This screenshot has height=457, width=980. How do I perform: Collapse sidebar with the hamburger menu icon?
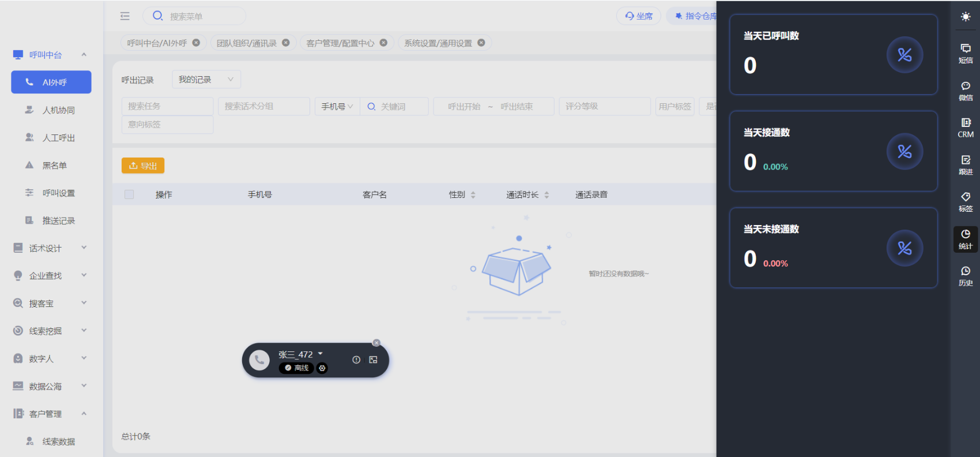pos(125,16)
